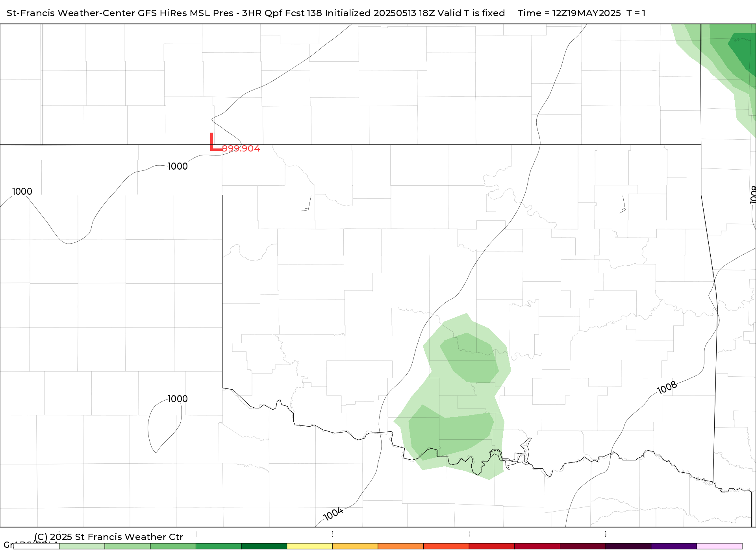Pick the medium-dark green legend swatch
756x551 pixels.
pos(219,546)
